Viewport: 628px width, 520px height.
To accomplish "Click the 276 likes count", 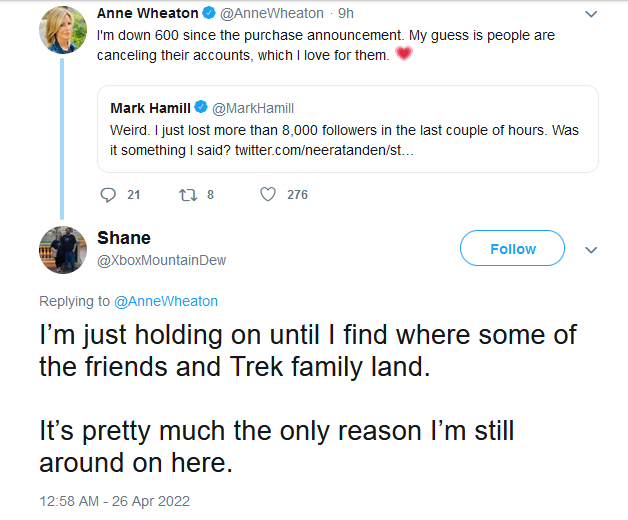I will (x=297, y=195).
